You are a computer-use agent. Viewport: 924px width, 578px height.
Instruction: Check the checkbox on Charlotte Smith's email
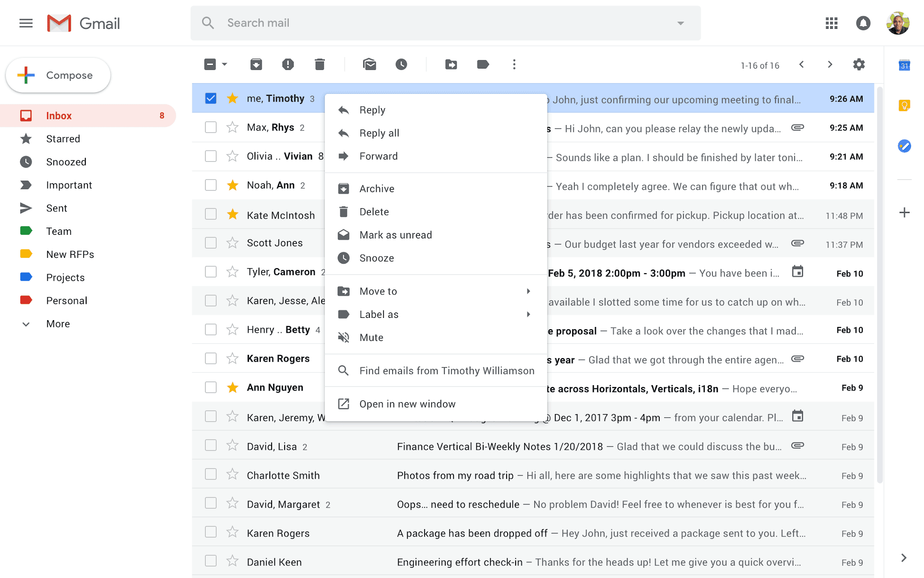[210, 475]
